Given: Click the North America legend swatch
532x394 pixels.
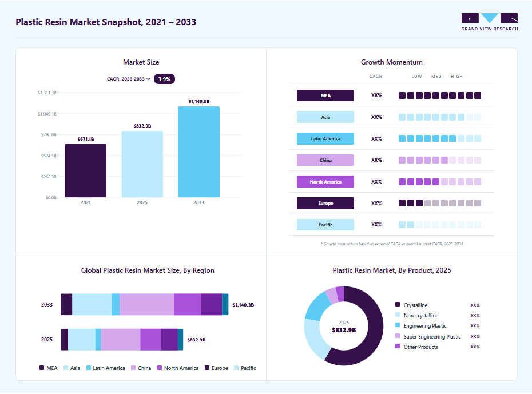Looking at the screenshot, I should (160, 368).
